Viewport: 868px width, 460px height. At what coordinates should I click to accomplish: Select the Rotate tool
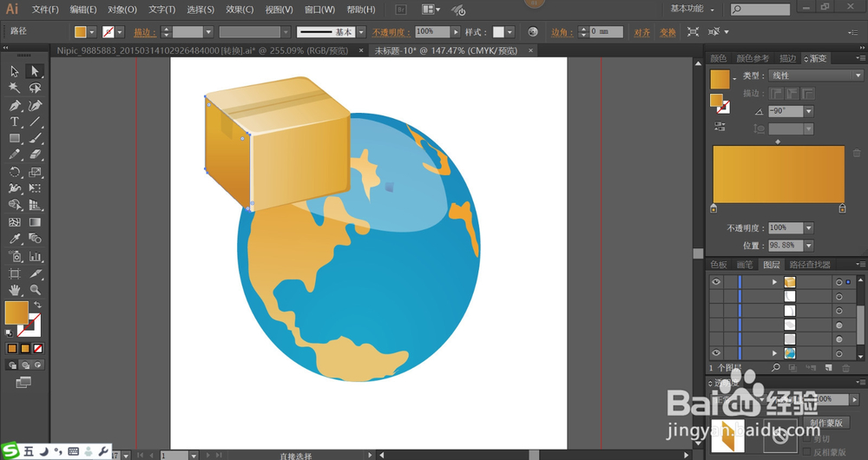pos(15,172)
